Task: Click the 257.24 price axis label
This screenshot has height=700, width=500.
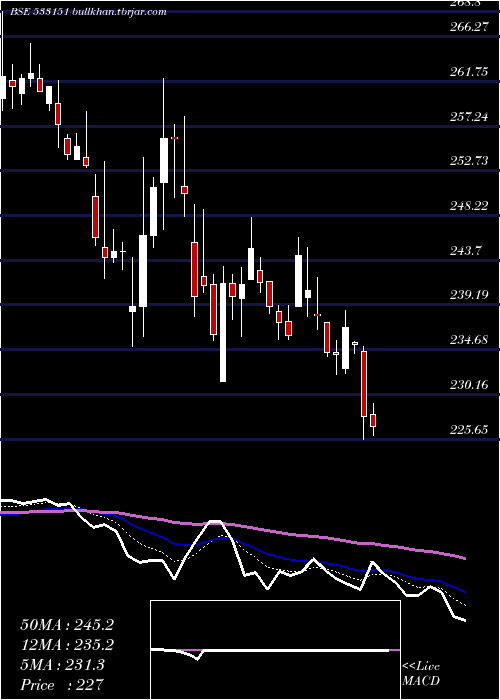Action: pyautogui.click(x=469, y=117)
